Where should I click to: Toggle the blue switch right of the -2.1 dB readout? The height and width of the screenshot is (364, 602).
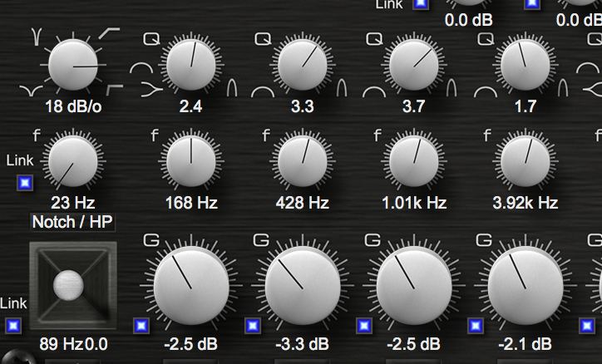[587, 326]
